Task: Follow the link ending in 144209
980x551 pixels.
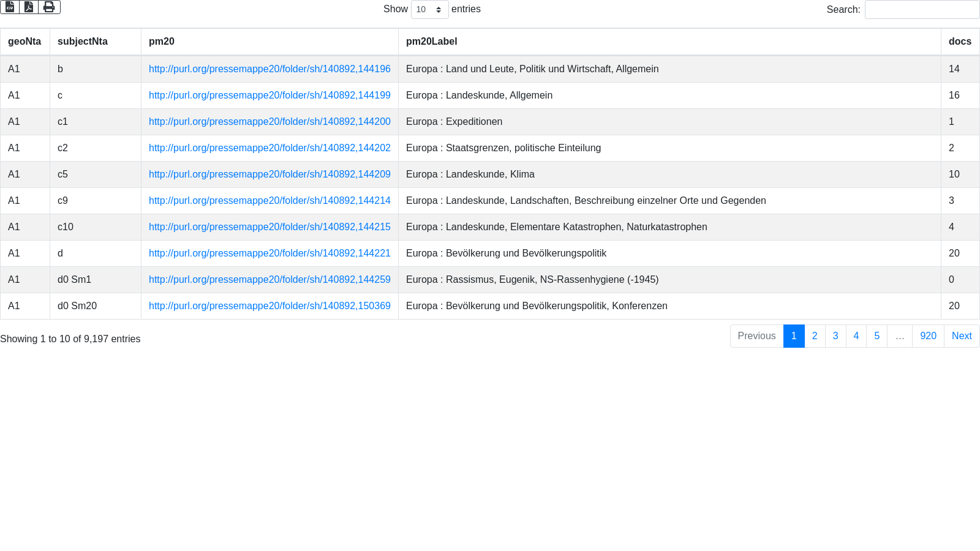Action: click(x=269, y=174)
